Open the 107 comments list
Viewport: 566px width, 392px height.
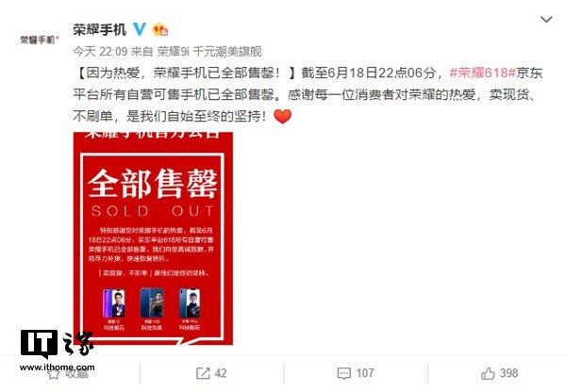coord(356,373)
